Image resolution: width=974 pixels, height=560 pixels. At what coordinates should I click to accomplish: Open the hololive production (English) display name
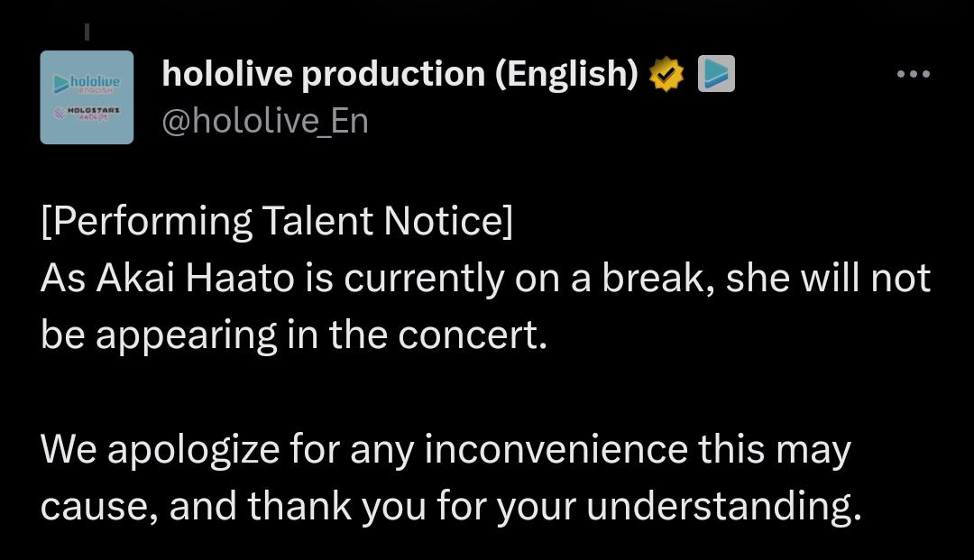click(400, 74)
